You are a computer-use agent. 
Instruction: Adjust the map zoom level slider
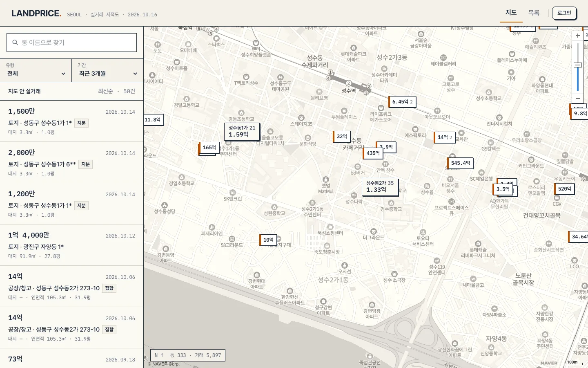[577, 65]
